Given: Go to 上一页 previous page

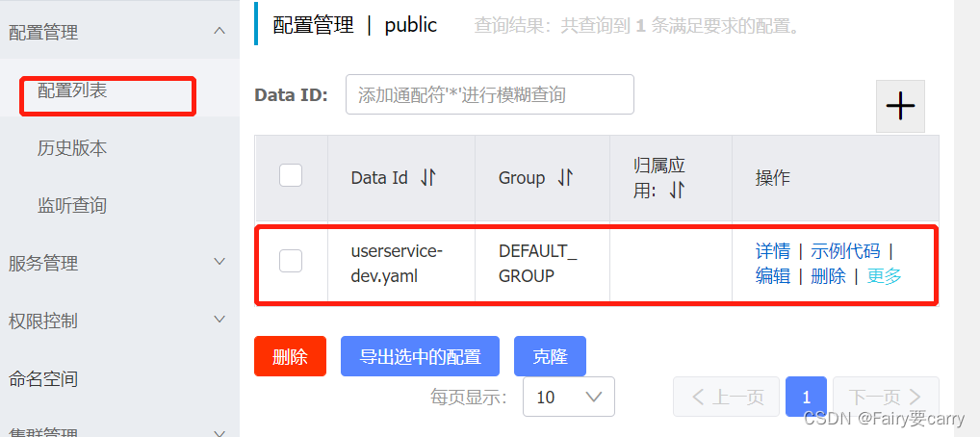Looking at the screenshot, I should coord(726,397).
